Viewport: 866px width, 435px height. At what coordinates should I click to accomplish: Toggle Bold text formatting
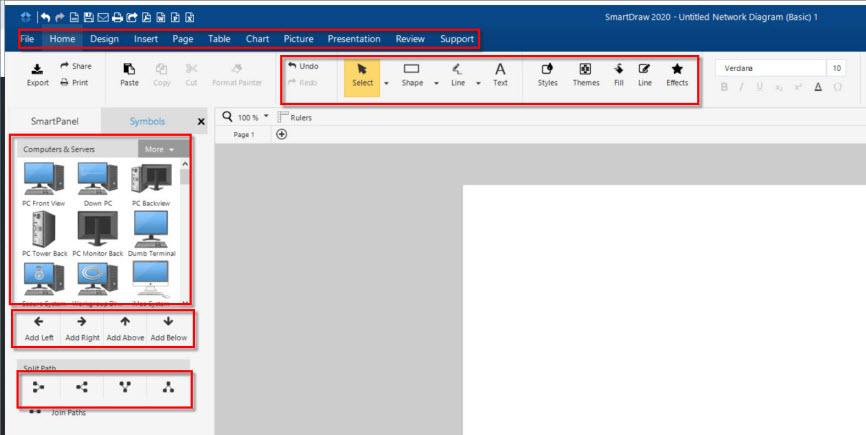tap(724, 87)
